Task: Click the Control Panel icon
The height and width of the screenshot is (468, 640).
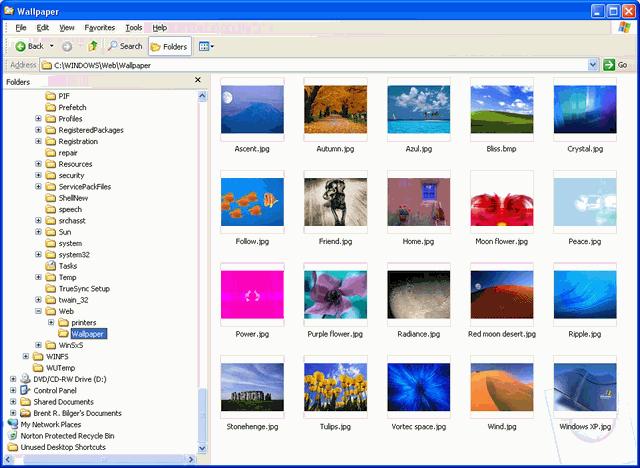Action: click(x=25, y=390)
